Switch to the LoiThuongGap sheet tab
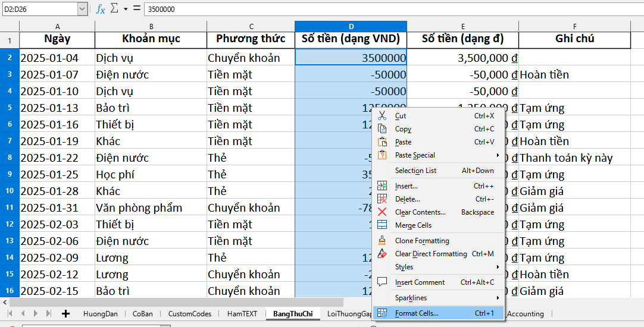 (349, 314)
